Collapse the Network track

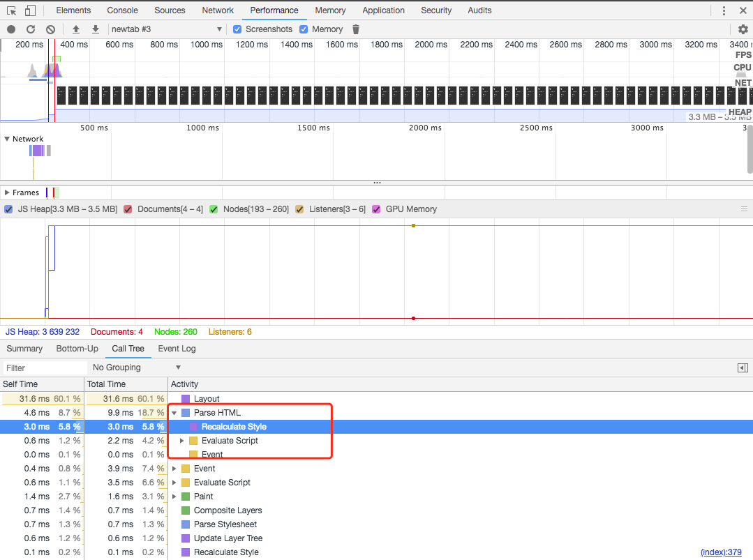point(7,139)
